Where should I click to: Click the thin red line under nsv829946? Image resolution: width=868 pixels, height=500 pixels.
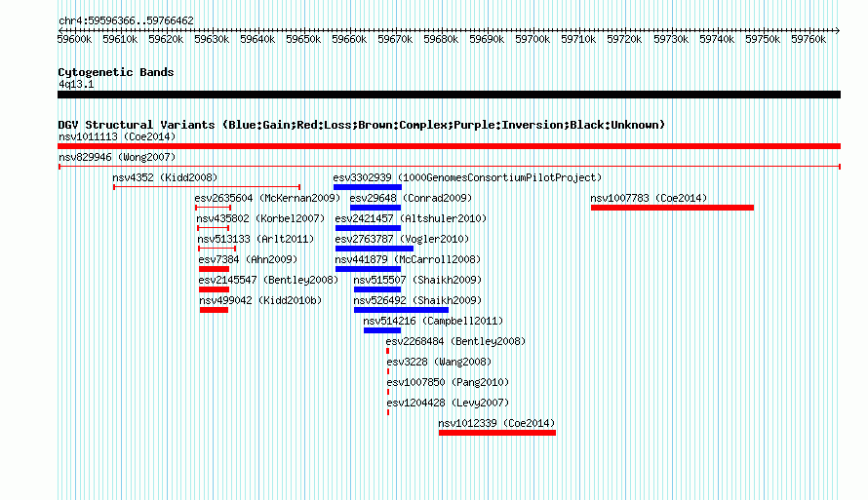[450, 167]
